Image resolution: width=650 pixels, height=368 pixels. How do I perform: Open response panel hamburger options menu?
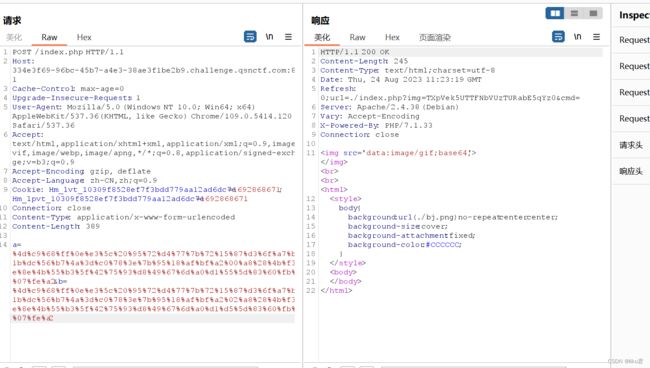coord(597,37)
